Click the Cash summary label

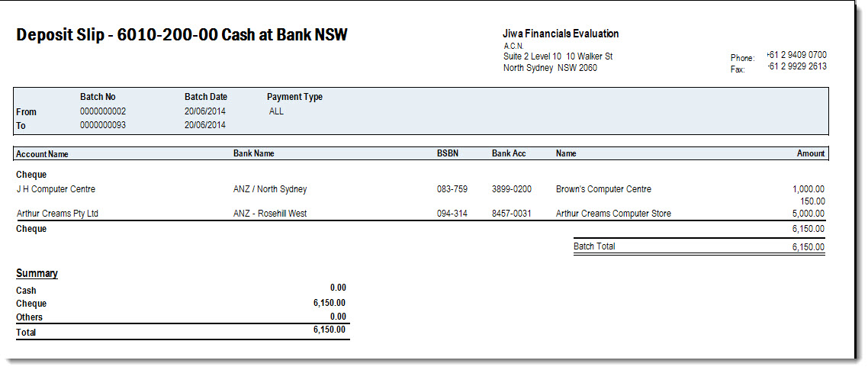(x=26, y=291)
